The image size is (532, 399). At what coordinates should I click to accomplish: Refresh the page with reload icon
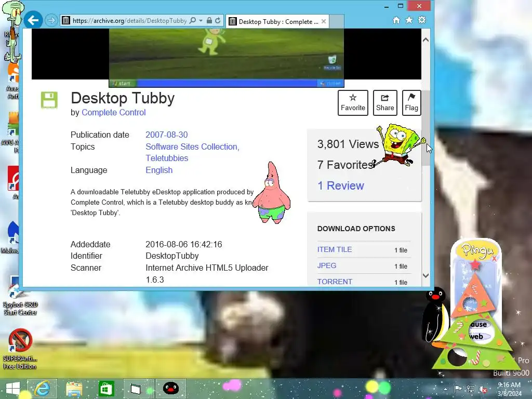218,21
